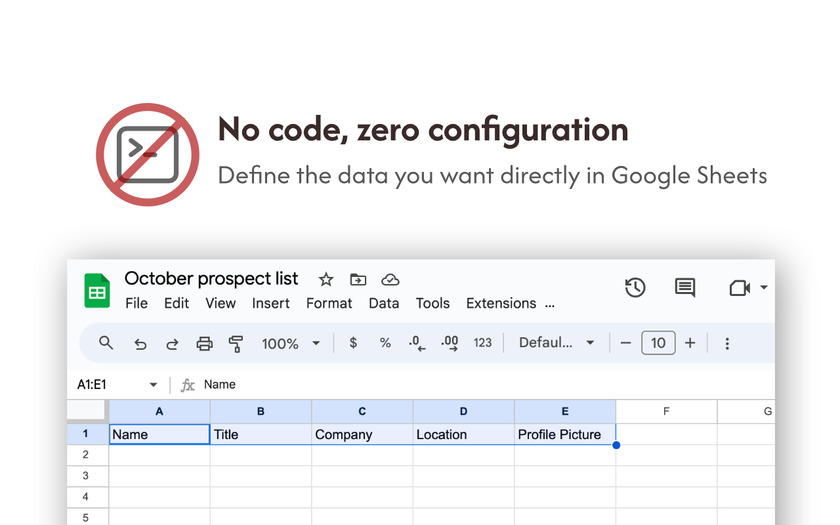Open the Insert menu
This screenshot has width=840, height=525.
(271, 303)
